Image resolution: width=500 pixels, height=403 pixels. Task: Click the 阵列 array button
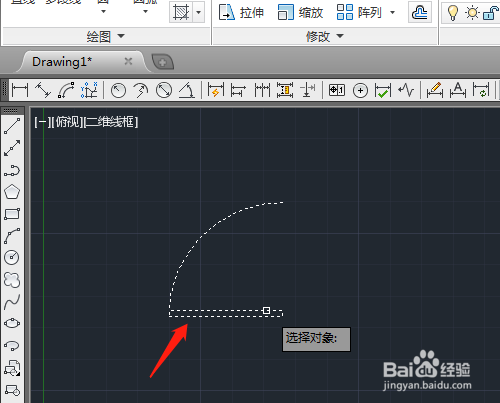tap(359, 13)
